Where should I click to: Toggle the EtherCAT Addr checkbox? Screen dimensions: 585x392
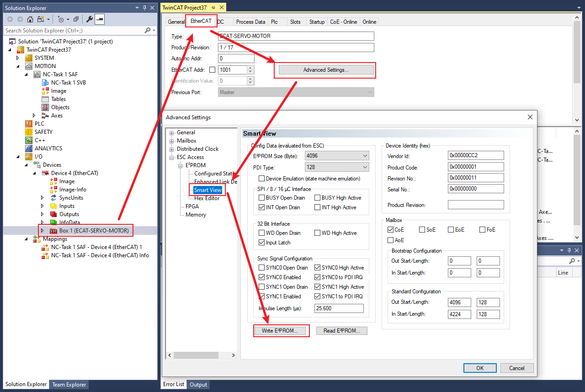[x=212, y=70]
